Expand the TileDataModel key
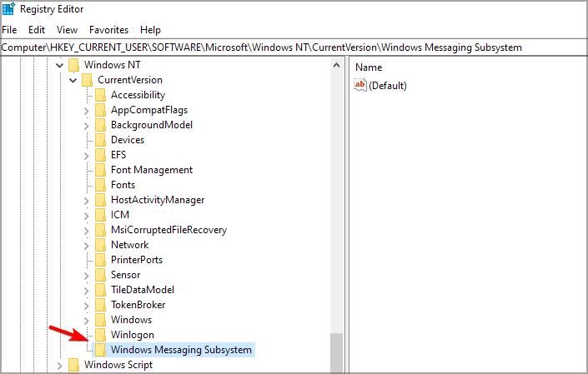Image resolution: width=588 pixels, height=374 pixels. tap(87, 291)
